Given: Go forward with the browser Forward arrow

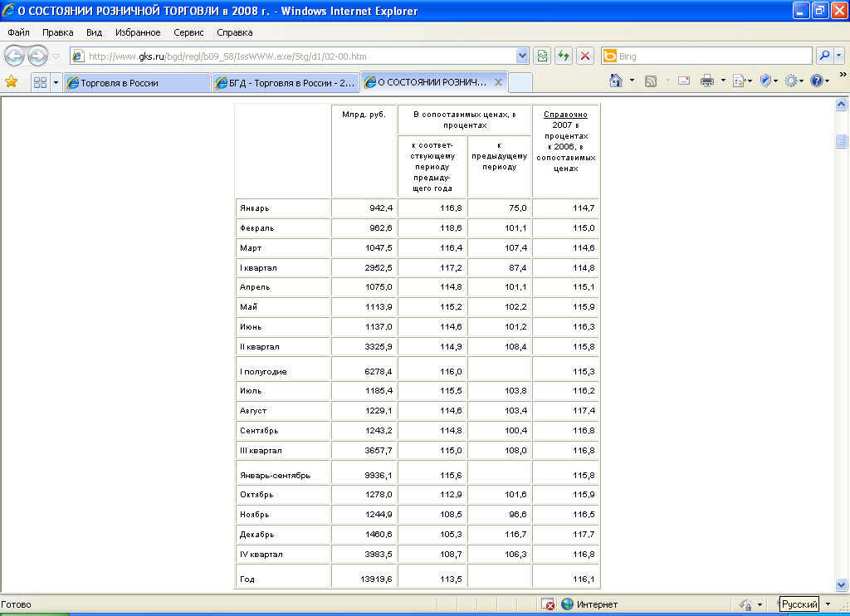Looking at the screenshot, I should [37, 56].
